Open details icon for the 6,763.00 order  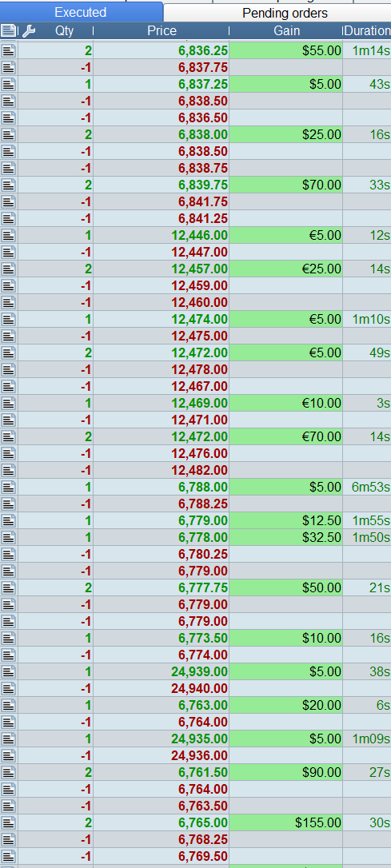[x=8, y=705]
